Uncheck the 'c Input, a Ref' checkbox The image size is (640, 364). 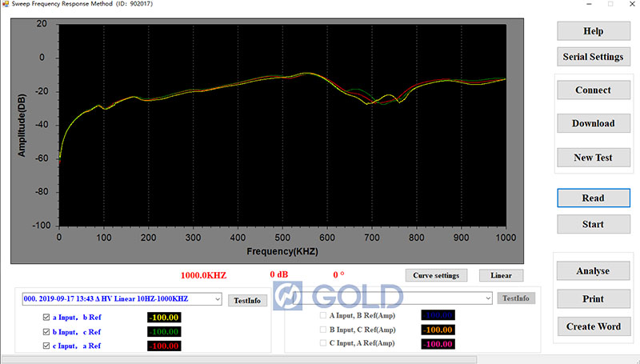[x=46, y=346]
